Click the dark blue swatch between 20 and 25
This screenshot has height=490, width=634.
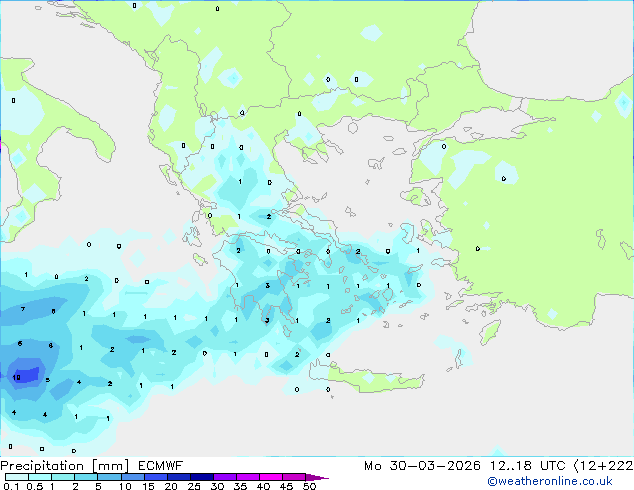pyautogui.click(x=178, y=477)
